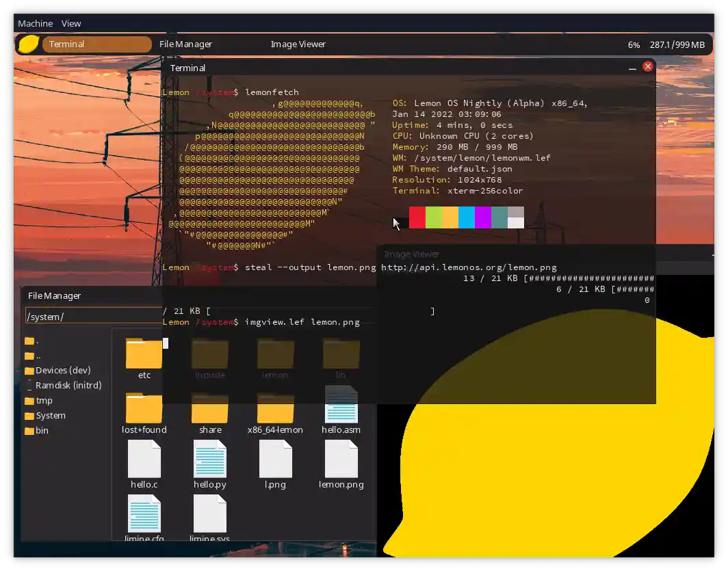The width and height of the screenshot is (728, 571).
Task: Click the lemon logo in the taskbar
Action: point(27,44)
